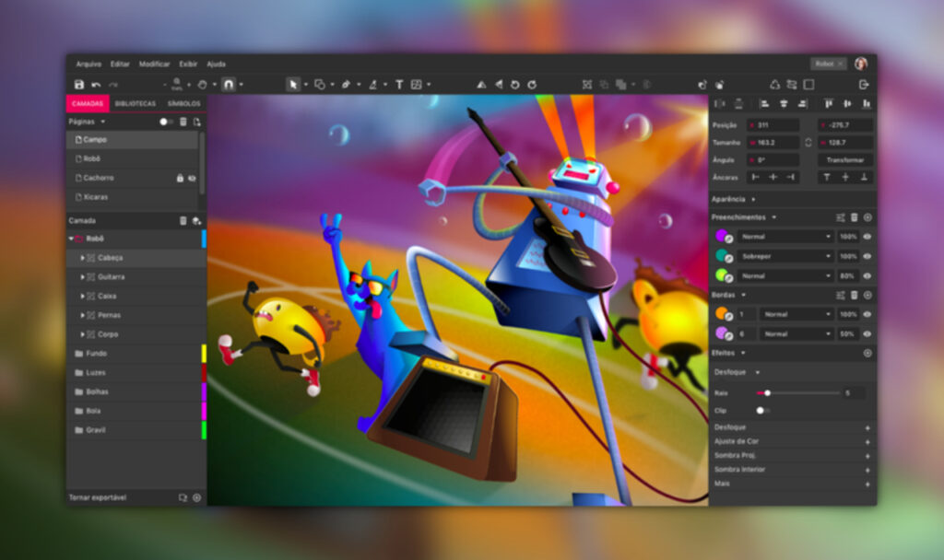Screen dimensions: 944x560
Task: Delete layer using Camada trash icon
Action: 183,221
